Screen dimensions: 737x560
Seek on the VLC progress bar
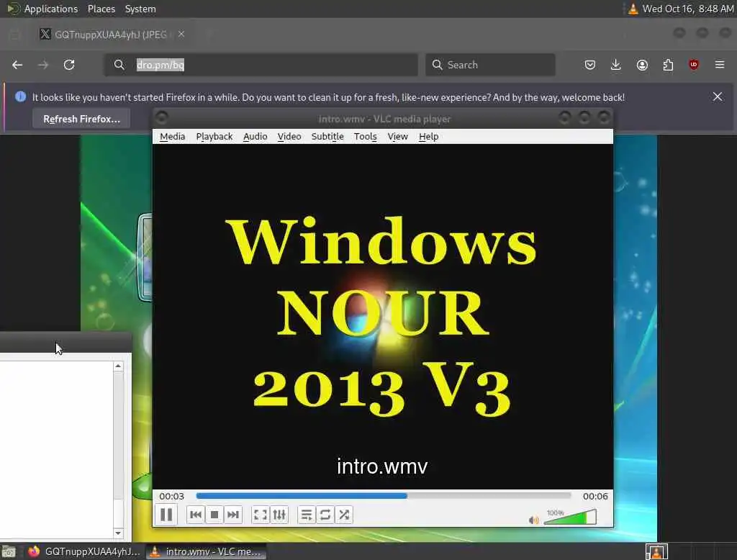click(383, 496)
